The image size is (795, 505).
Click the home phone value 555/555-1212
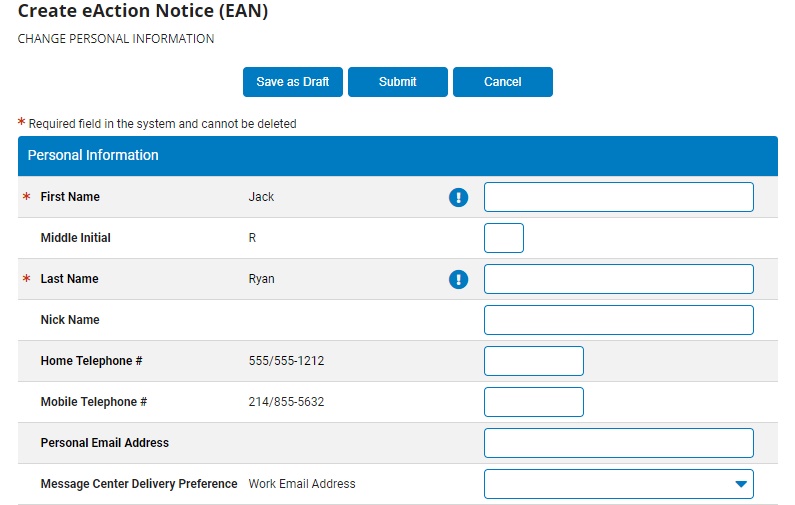click(x=286, y=361)
